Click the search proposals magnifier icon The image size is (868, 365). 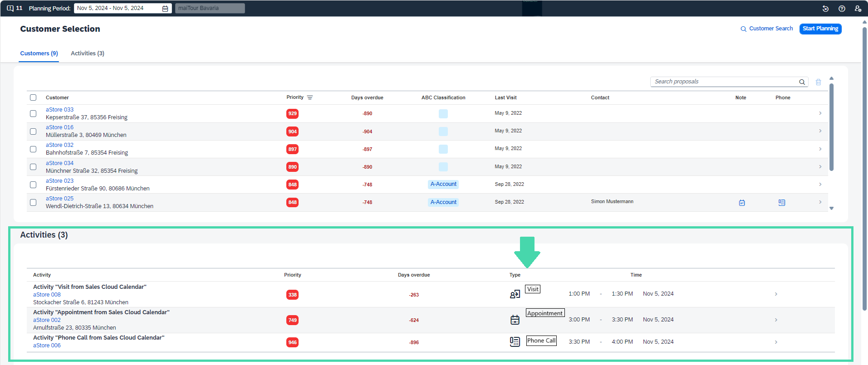click(802, 82)
